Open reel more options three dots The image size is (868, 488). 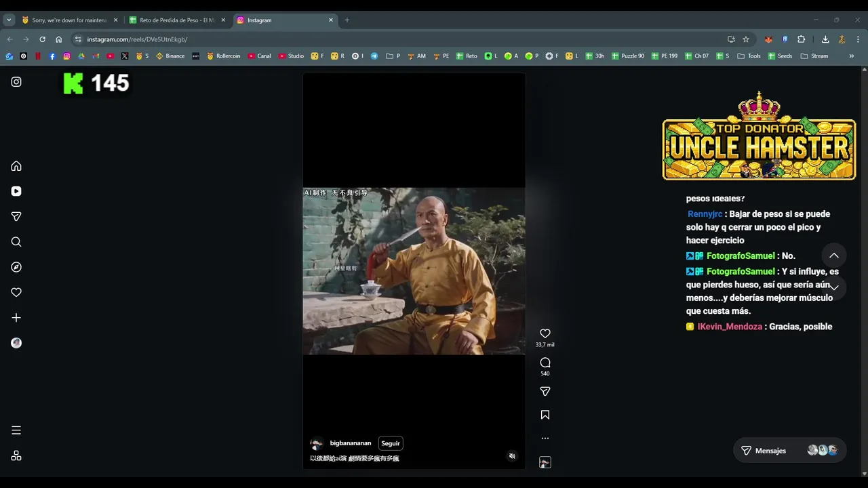click(x=545, y=439)
